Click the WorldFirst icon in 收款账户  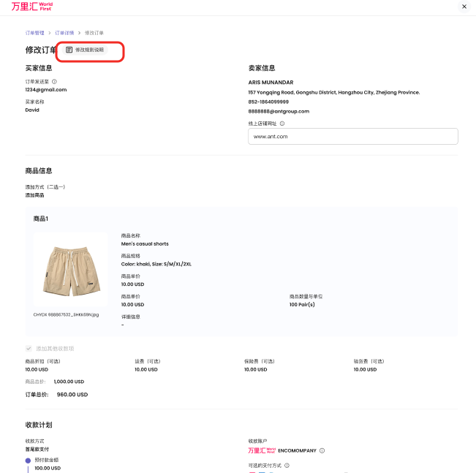262,450
